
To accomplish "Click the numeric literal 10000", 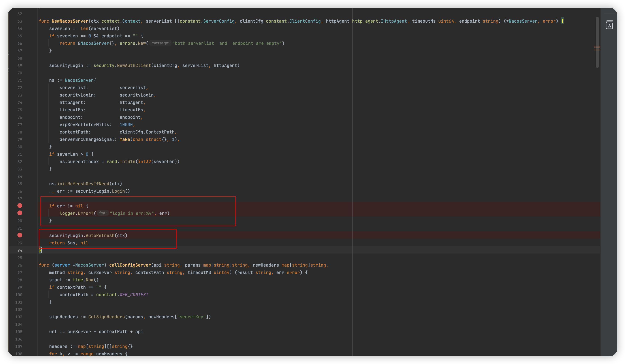I will coord(126,125).
